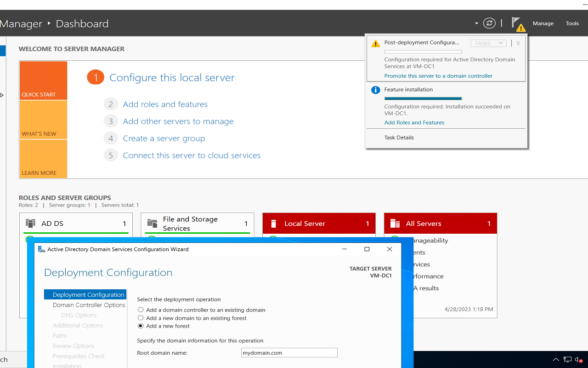The width and height of the screenshot is (588, 368).
Task: Show hidden icons via the taskbar tray chevron
Action: tap(556, 360)
